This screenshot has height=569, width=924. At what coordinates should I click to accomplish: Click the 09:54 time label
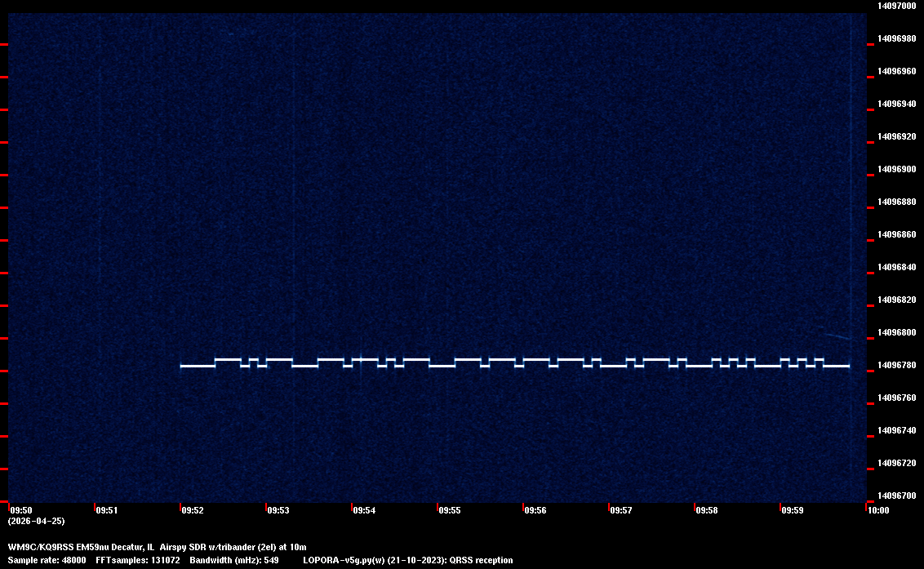(x=363, y=511)
